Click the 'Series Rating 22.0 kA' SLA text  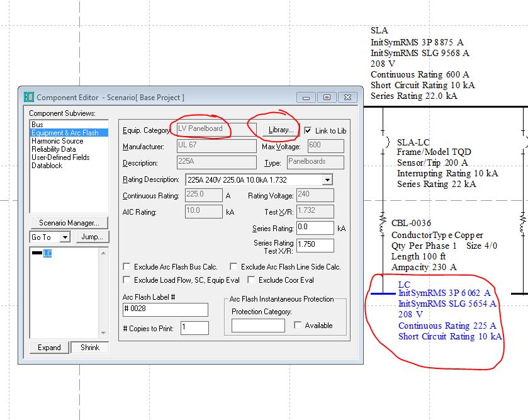tap(414, 96)
